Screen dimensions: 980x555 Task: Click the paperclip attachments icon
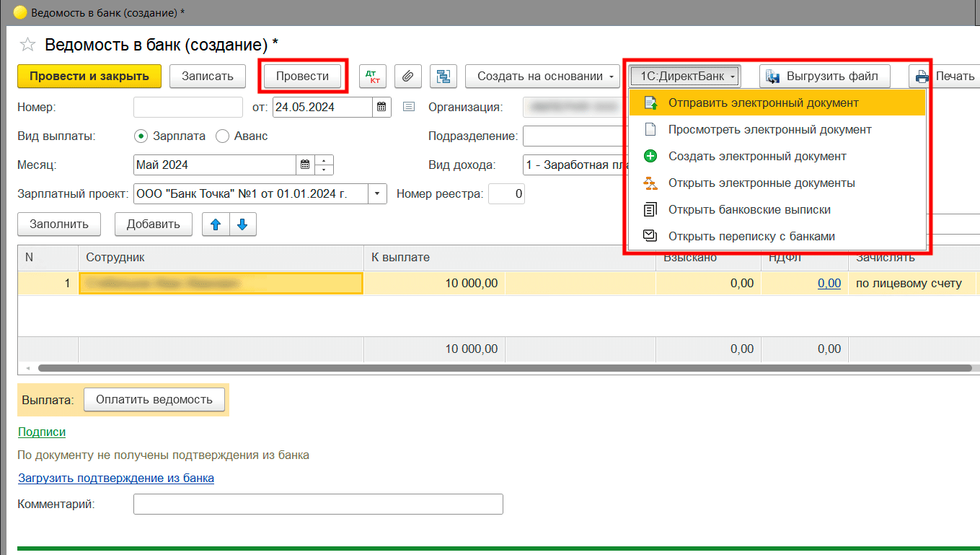click(x=407, y=77)
